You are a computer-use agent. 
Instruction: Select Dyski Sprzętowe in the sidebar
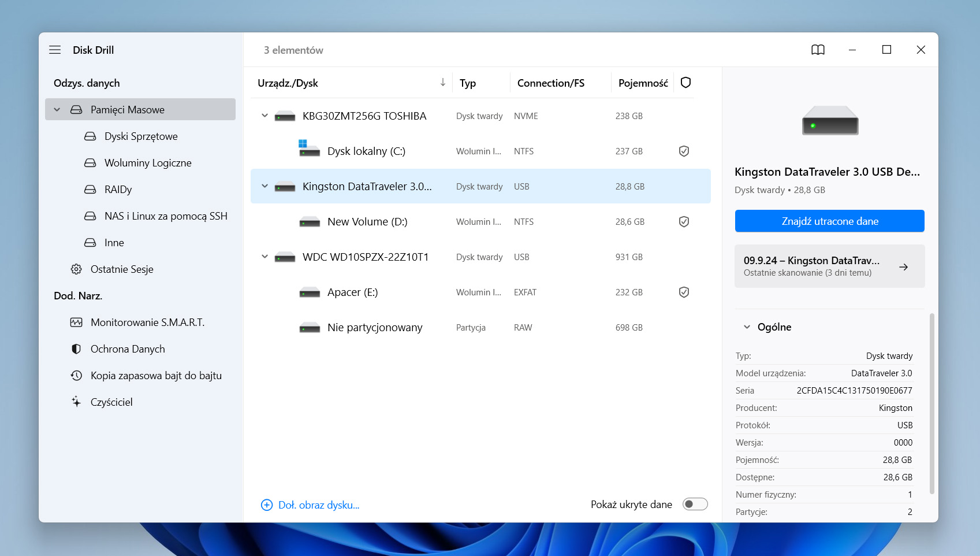tap(140, 136)
